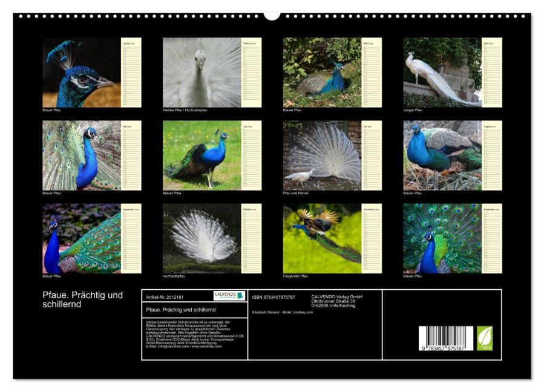Click 'Blauer Pfau' caption under December photo
This screenshot has height=392, width=544.
pyautogui.click(x=413, y=276)
